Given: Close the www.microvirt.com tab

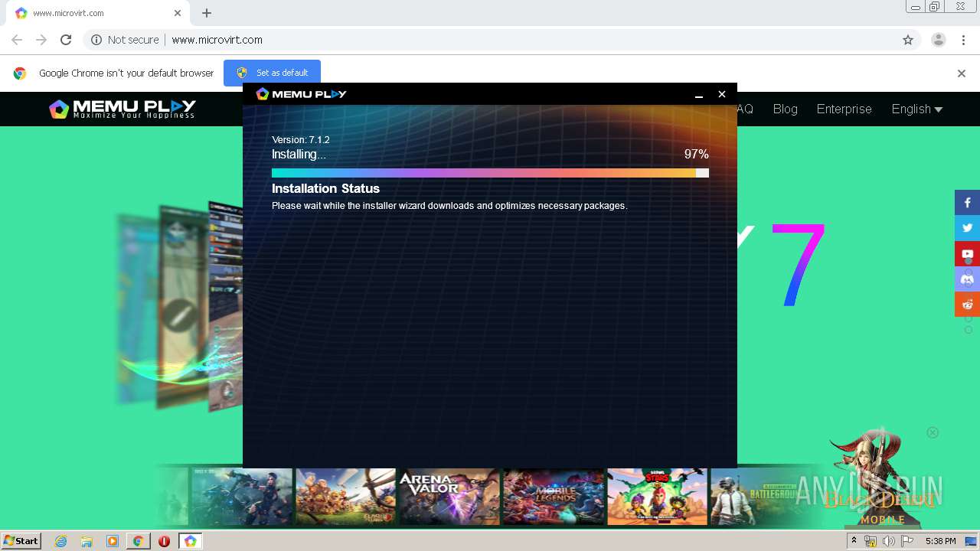Looking at the screenshot, I should click(178, 13).
